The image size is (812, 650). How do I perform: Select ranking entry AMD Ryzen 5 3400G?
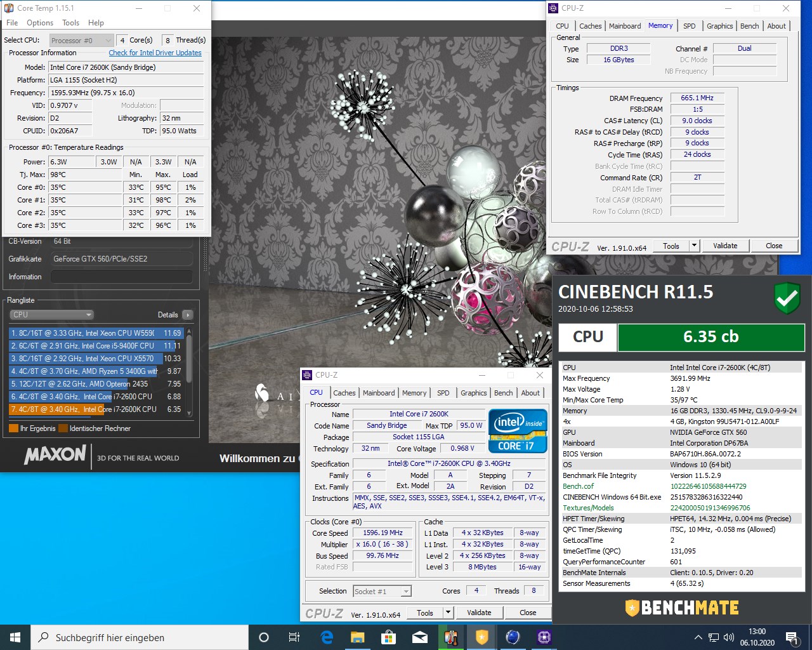coord(95,371)
